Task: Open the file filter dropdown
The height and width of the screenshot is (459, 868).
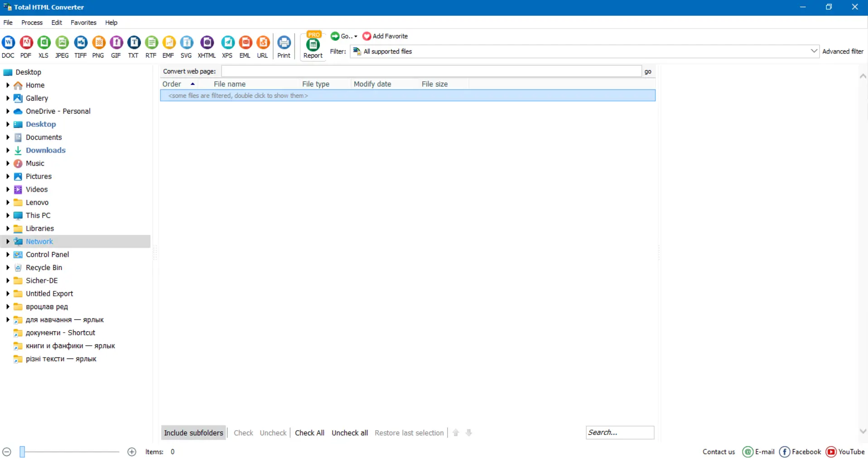Action: pos(814,51)
